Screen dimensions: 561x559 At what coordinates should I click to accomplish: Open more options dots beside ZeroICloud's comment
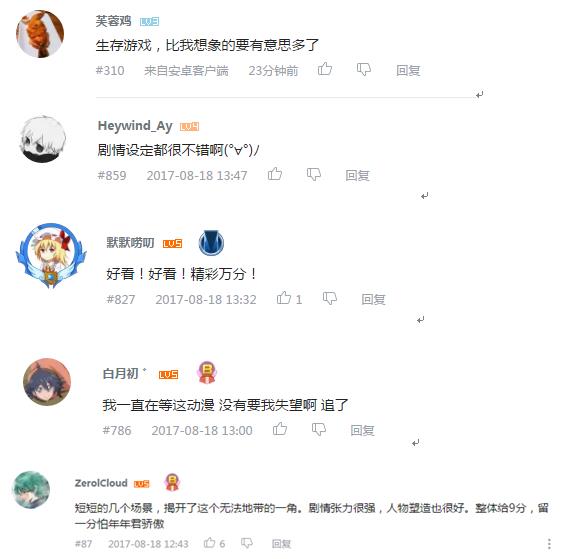click(x=549, y=544)
